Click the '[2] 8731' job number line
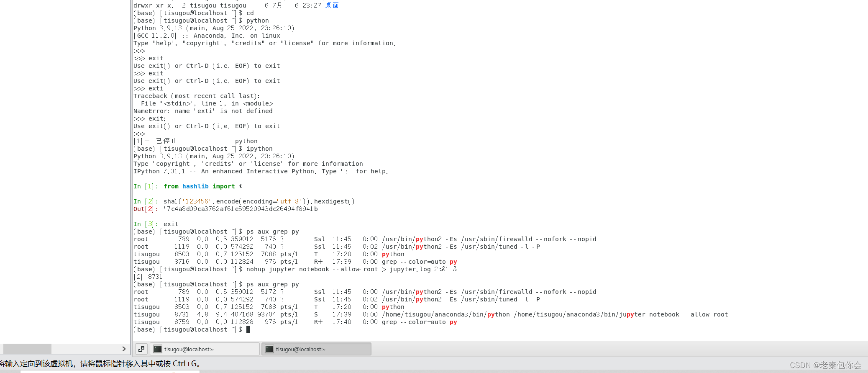 148,277
